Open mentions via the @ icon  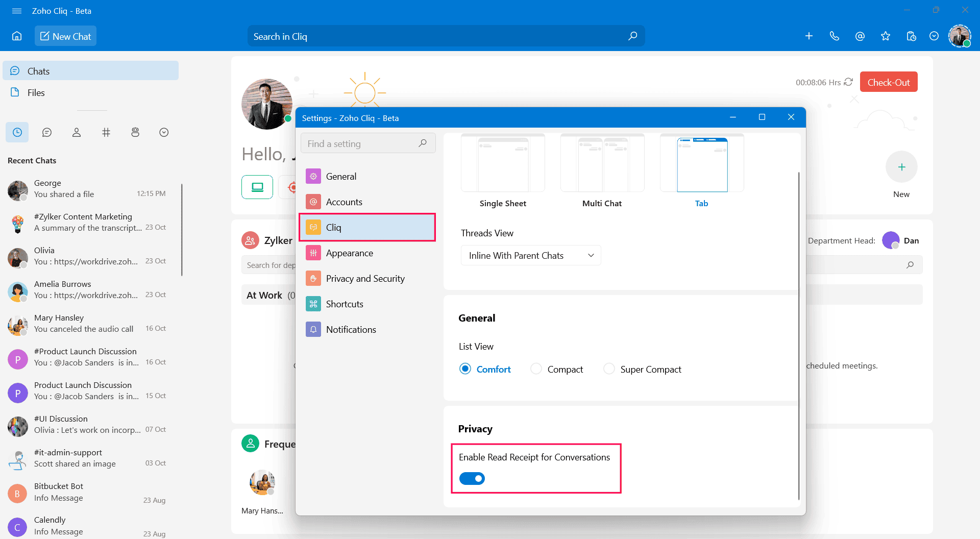click(x=860, y=36)
